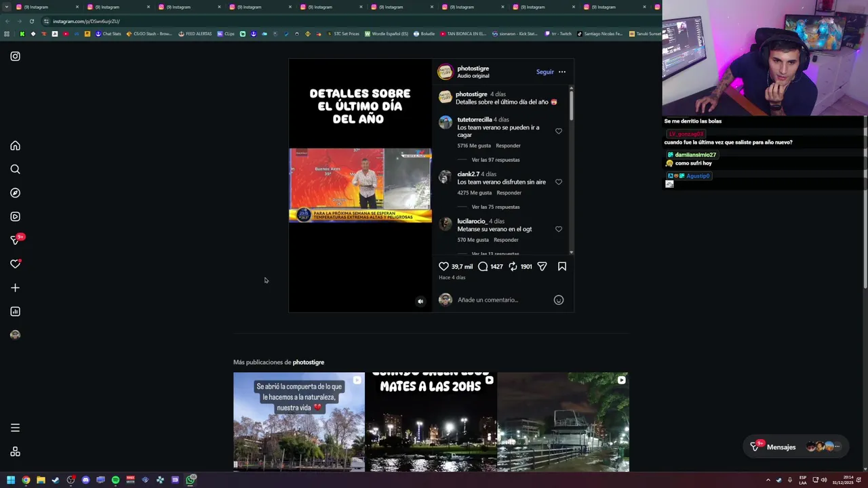868x488 pixels.
Task: Reply to tutetorrecilla's comment
Action: [508, 146]
